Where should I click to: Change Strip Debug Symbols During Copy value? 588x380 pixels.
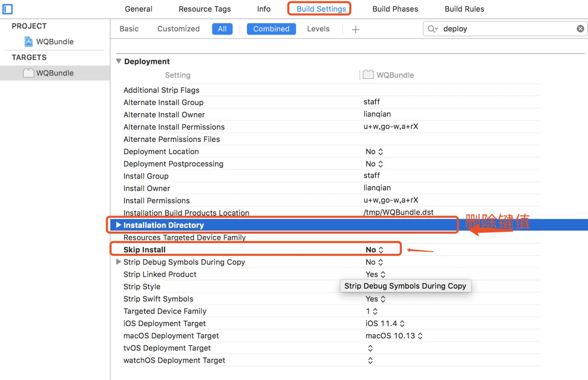[374, 262]
